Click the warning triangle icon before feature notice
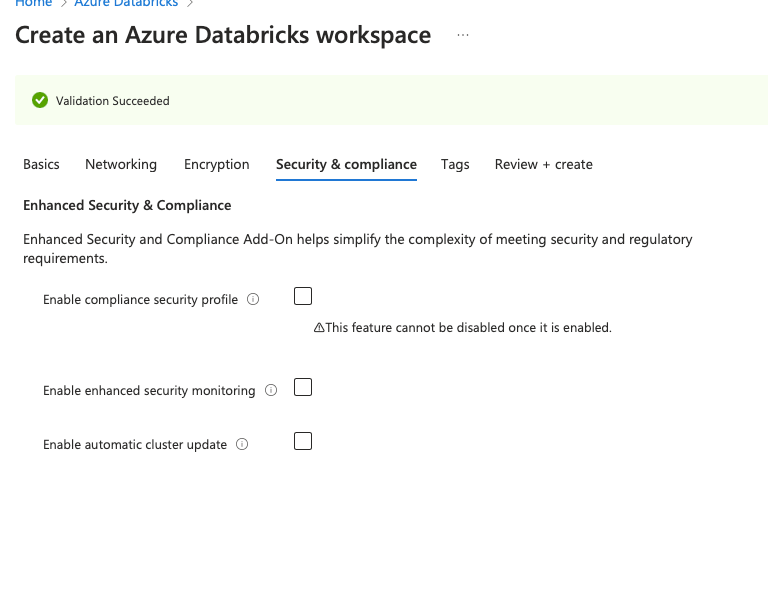The width and height of the screenshot is (768, 599). pos(319,327)
